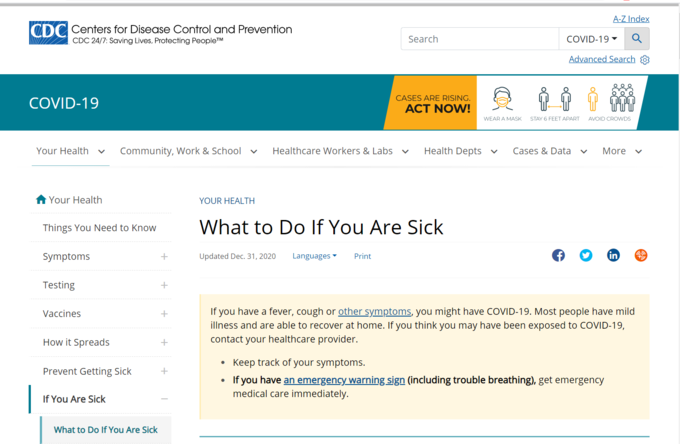
Task: Expand the Testing sidebar section
Action: [164, 285]
